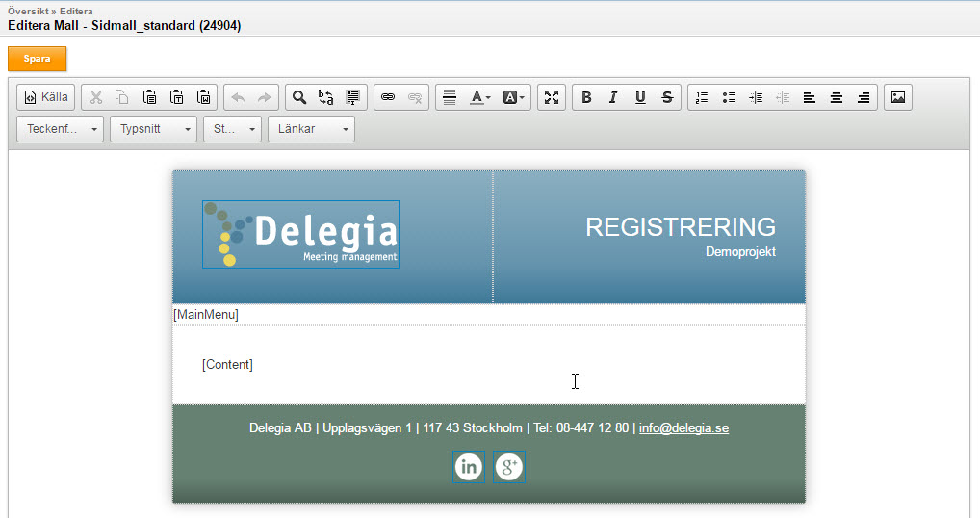Click Paste from Word icon

pyautogui.click(x=204, y=97)
